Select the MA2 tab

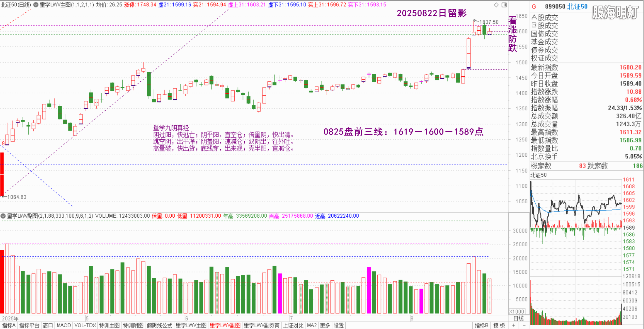click(x=312, y=325)
